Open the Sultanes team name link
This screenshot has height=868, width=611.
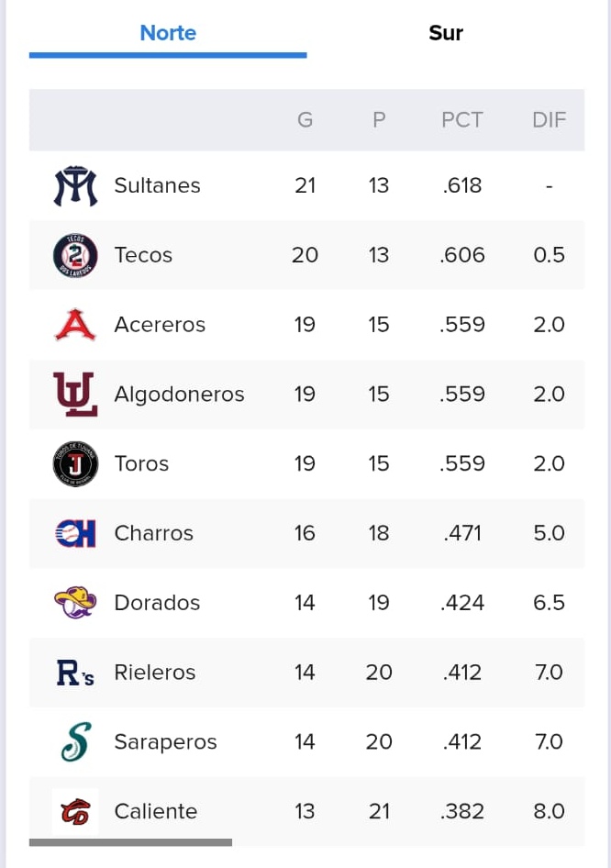157,185
